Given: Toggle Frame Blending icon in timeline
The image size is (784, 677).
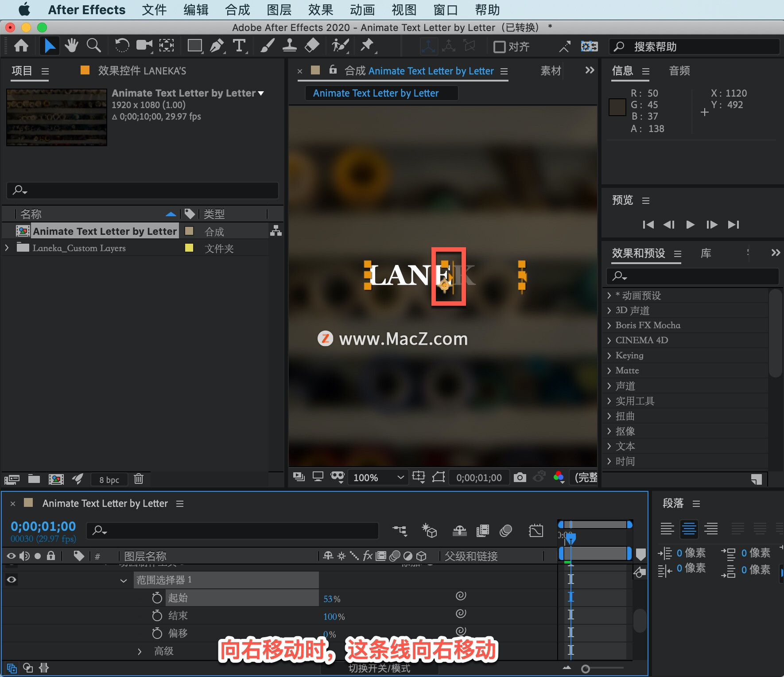Looking at the screenshot, I should [x=483, y=530].
